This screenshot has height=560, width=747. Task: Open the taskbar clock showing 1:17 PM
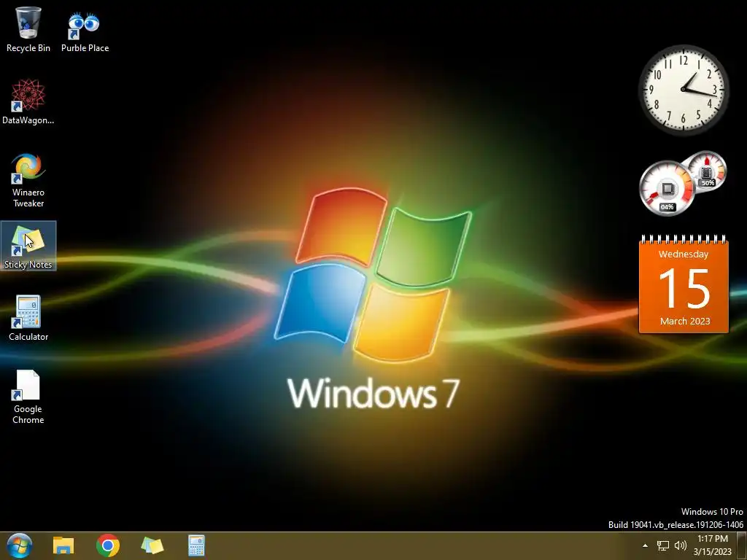tap(713, 545)
